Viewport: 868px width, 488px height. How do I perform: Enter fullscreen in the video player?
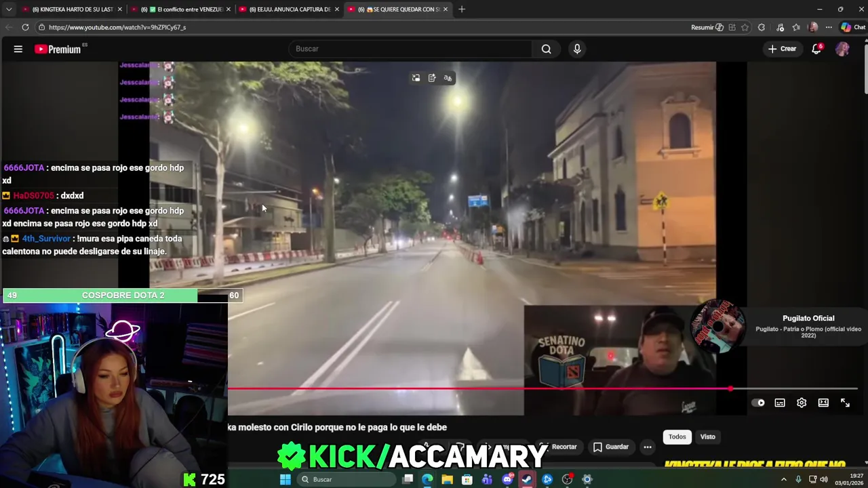pyautogui.click(x=845, y=403)
